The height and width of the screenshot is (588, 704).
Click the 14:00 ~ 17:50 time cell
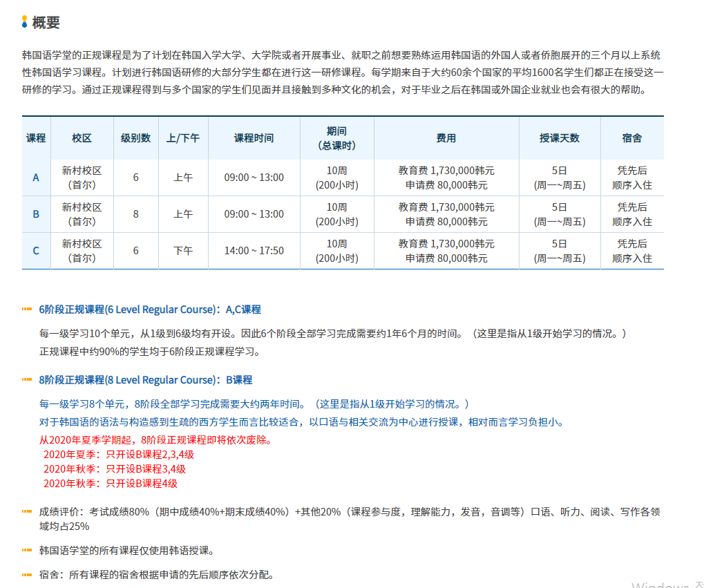click(x=254, y=251)
